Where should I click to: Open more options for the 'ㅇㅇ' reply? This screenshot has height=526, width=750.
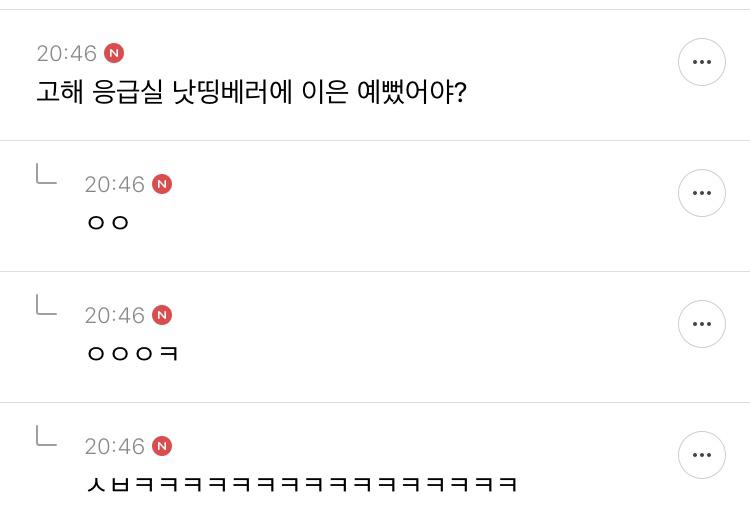pyautogui.click(x=701, y=193)
